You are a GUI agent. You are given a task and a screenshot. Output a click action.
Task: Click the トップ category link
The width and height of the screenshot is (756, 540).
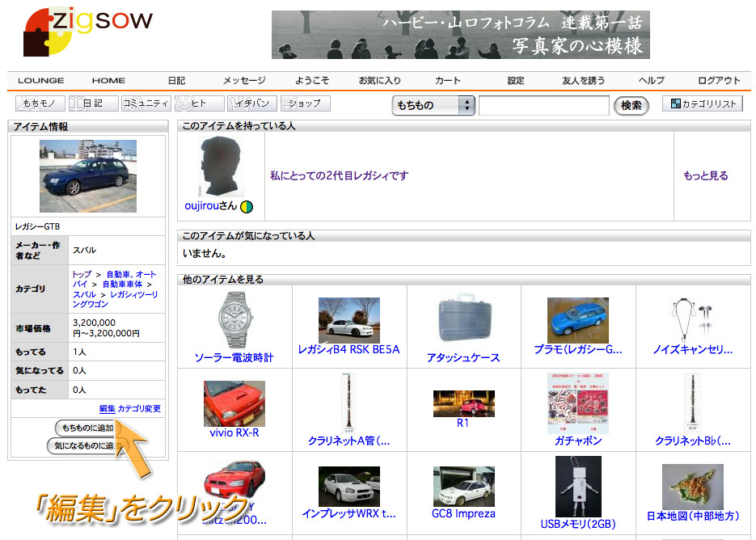(x=82, y=274)
